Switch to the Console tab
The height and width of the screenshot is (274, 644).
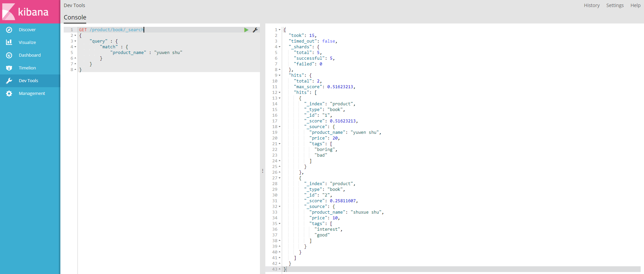tap(75, 17)
